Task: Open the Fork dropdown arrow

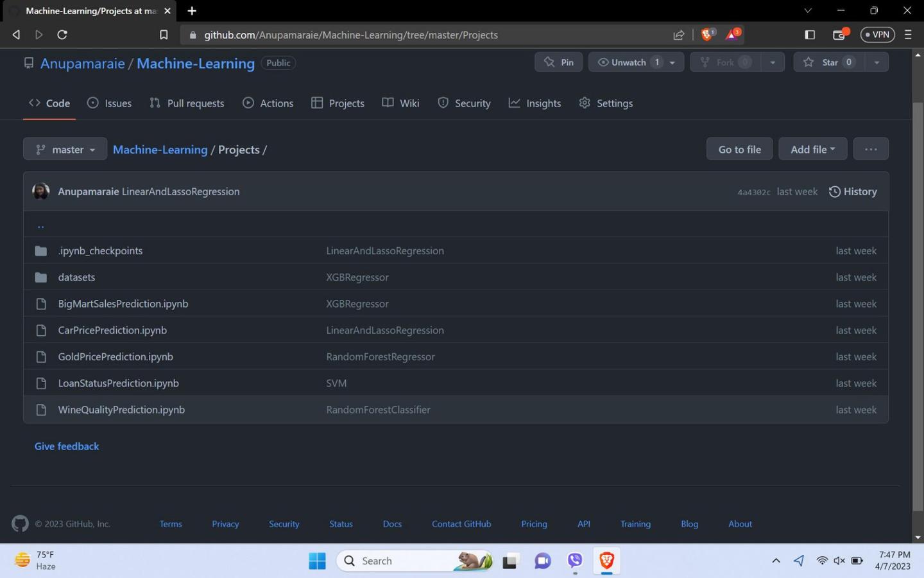Action: [x=773, y=62]
